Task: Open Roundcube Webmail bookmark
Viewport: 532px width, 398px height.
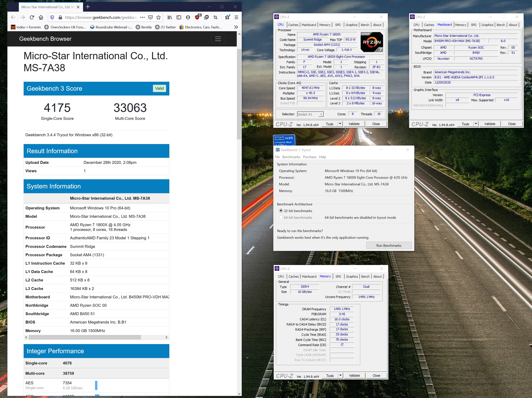Action: 111,27
